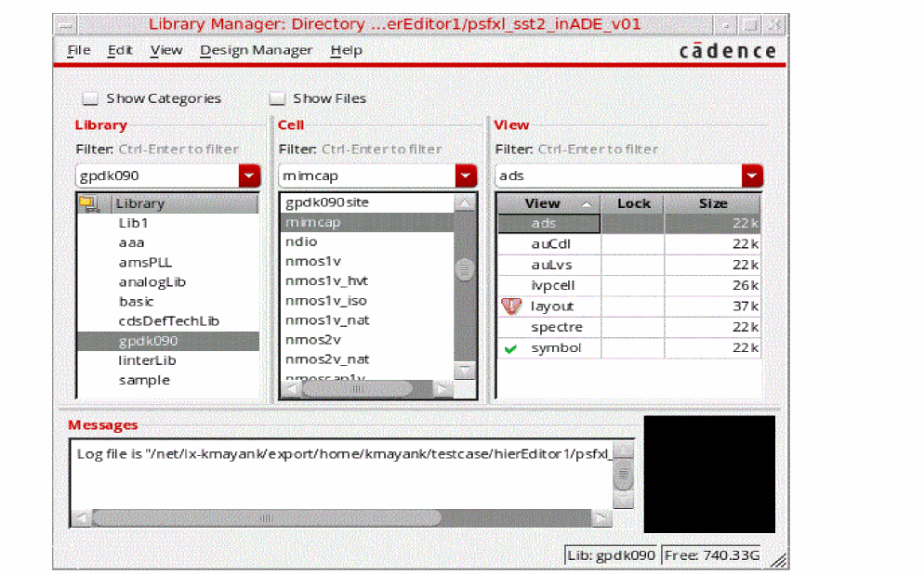The image size is (924, 574).
Task: Open the View menu
Action: point(165,51)
